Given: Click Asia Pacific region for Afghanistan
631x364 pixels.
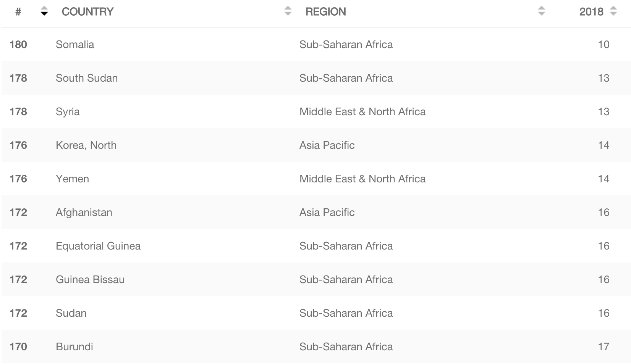Looking at the screenshot, I should 327,213.
